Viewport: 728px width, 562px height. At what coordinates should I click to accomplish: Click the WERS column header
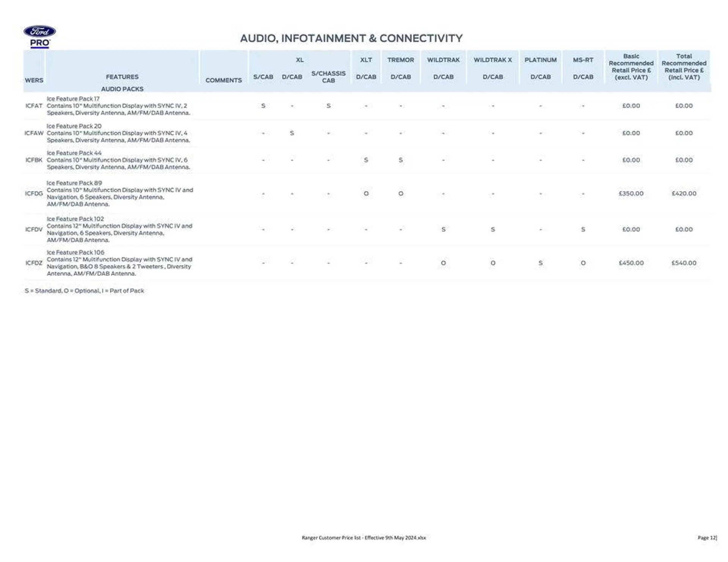point(34,80)
